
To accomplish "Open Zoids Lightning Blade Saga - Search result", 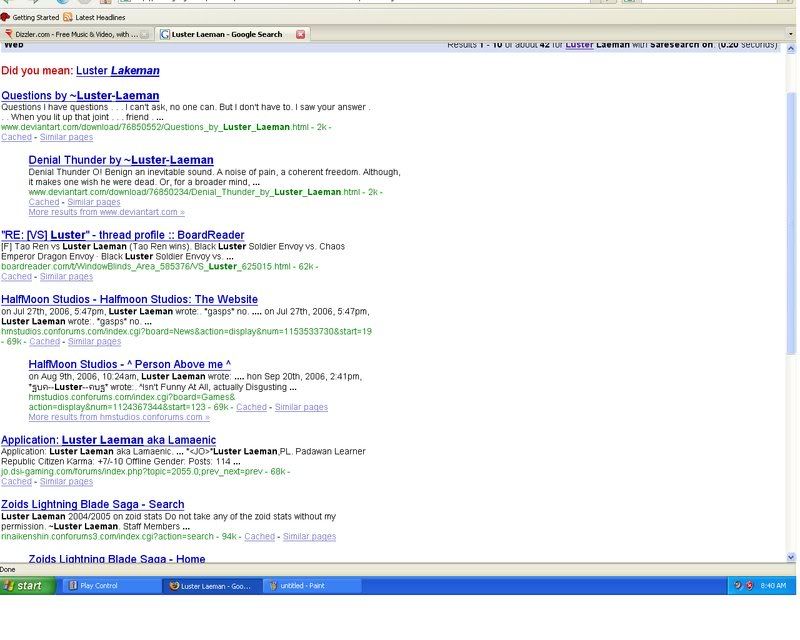I will [x=93, y=504].
